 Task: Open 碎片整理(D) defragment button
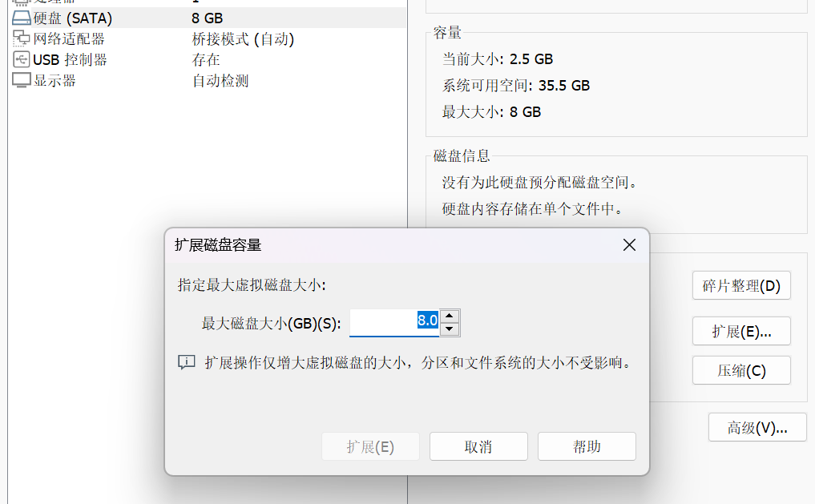[x=741, y=285]
